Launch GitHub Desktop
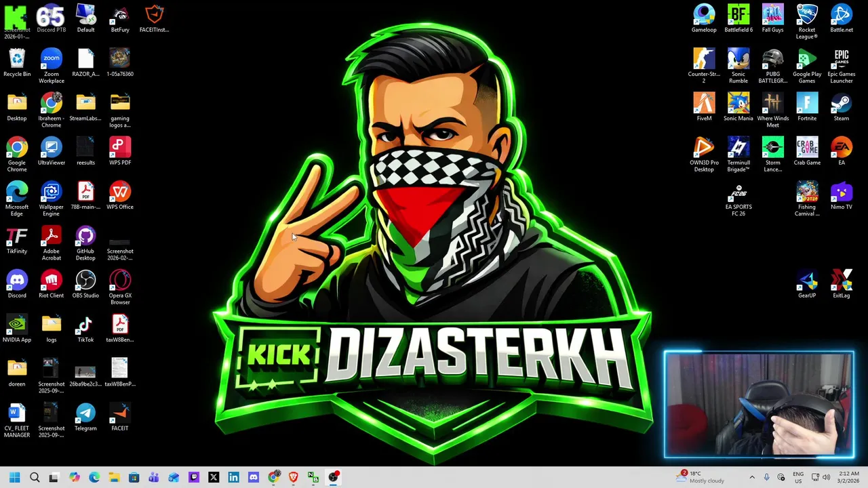This screenshot has width=868, height=488. coord(85,243)
